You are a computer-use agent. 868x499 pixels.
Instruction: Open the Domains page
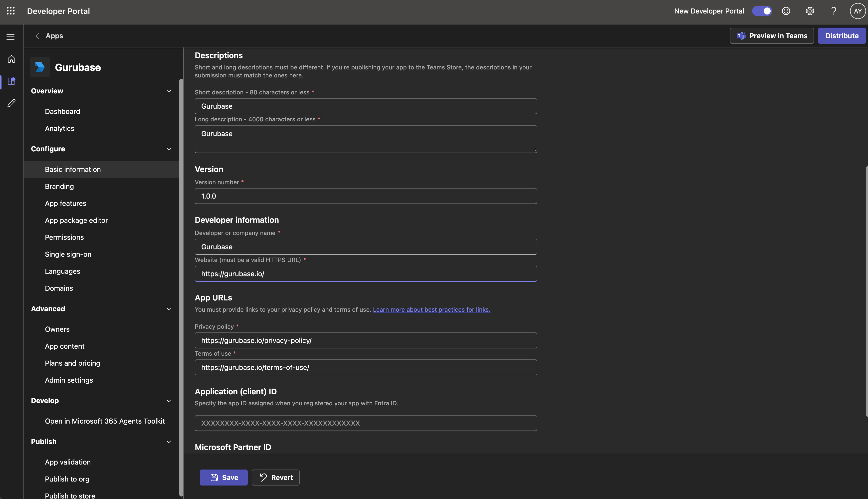59,288
